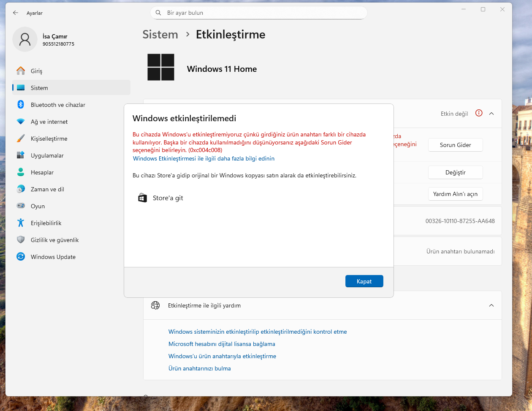The width and height of the screenshot is (532, 411).
Task: Click the Ağ ve internet wifi icon
Action: tap(21, 122)
